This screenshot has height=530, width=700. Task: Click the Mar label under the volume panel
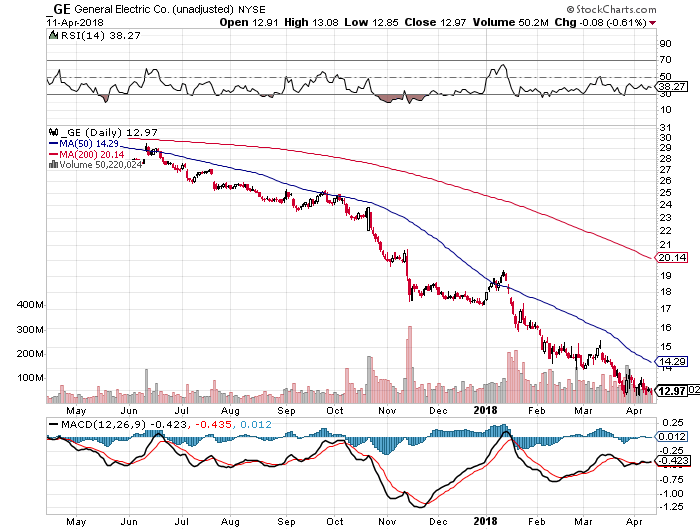(583, 410)
